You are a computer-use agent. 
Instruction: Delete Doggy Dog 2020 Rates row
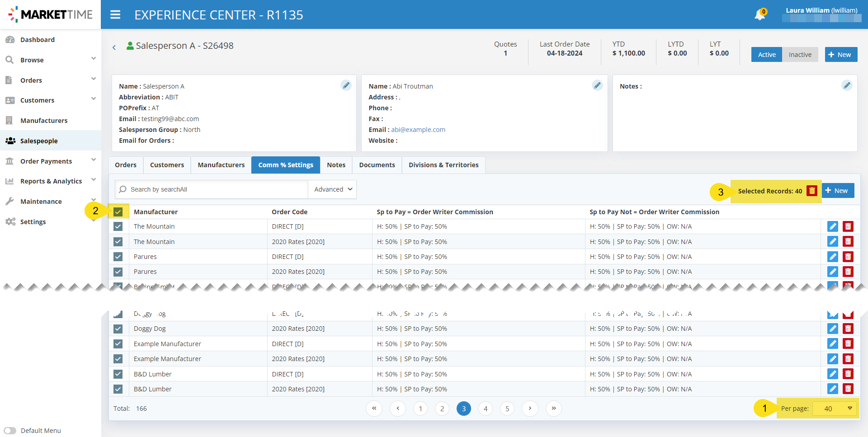coord(848,329)
